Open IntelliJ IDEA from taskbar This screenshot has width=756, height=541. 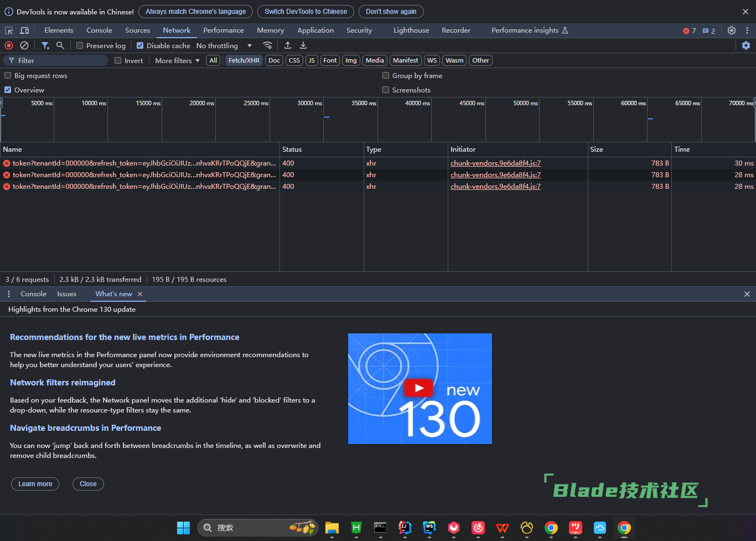click(405, 528)
